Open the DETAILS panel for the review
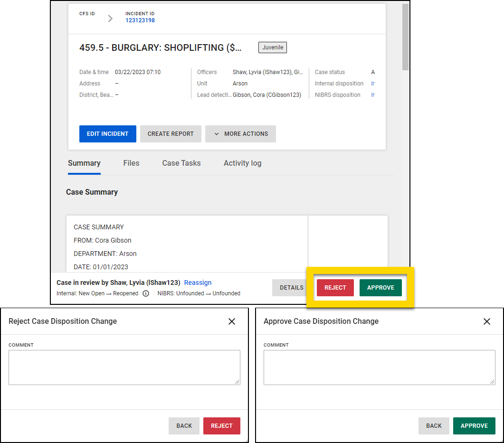Screen dimensions: 504x443 click(x=292, y=287)
